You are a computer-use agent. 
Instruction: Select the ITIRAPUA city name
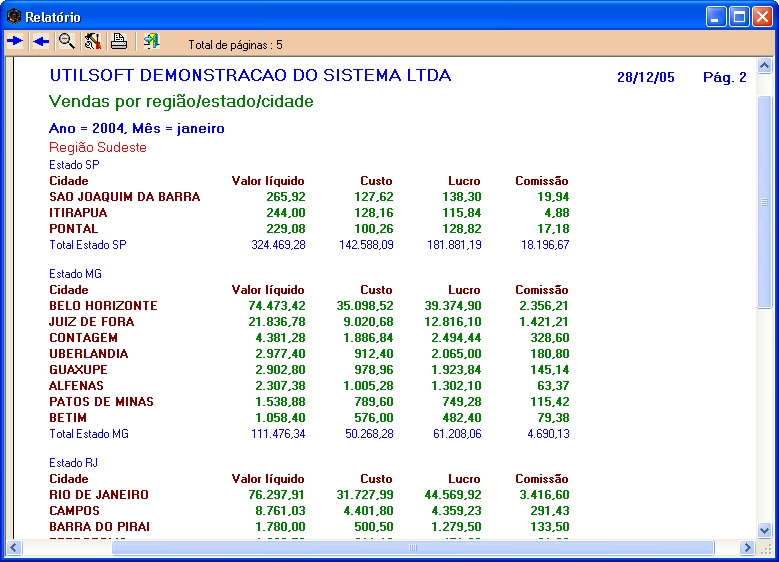[x=78, y=213]
